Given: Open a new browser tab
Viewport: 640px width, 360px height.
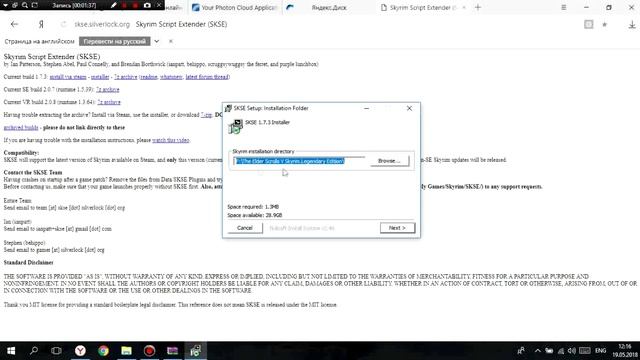Looking at the screenshot, I should 478,7.
